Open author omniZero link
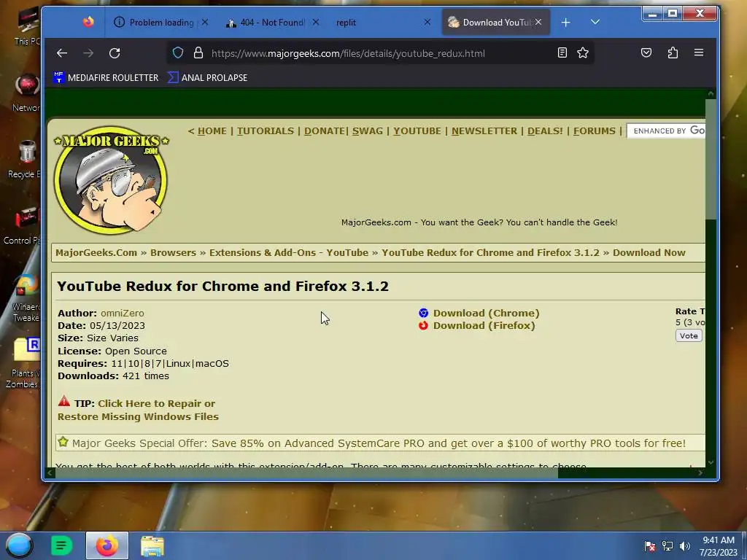Image resolution: width=747 pixels, height=560 pixels. [x=123, y=314]
